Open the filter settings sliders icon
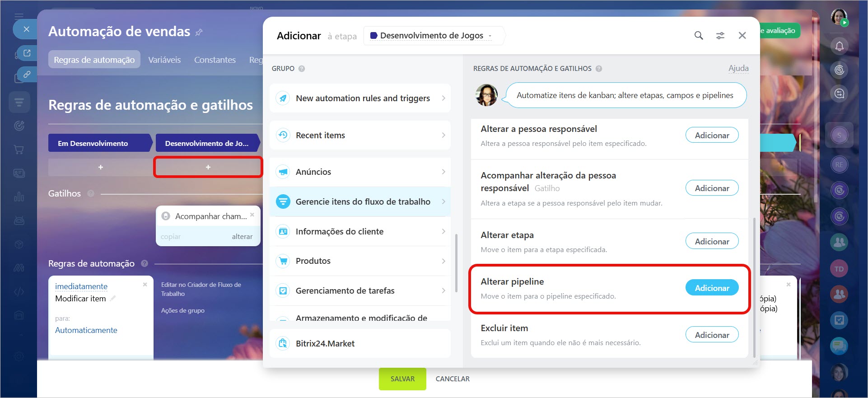This screenshot has width=868, height=398. [720, 36]
